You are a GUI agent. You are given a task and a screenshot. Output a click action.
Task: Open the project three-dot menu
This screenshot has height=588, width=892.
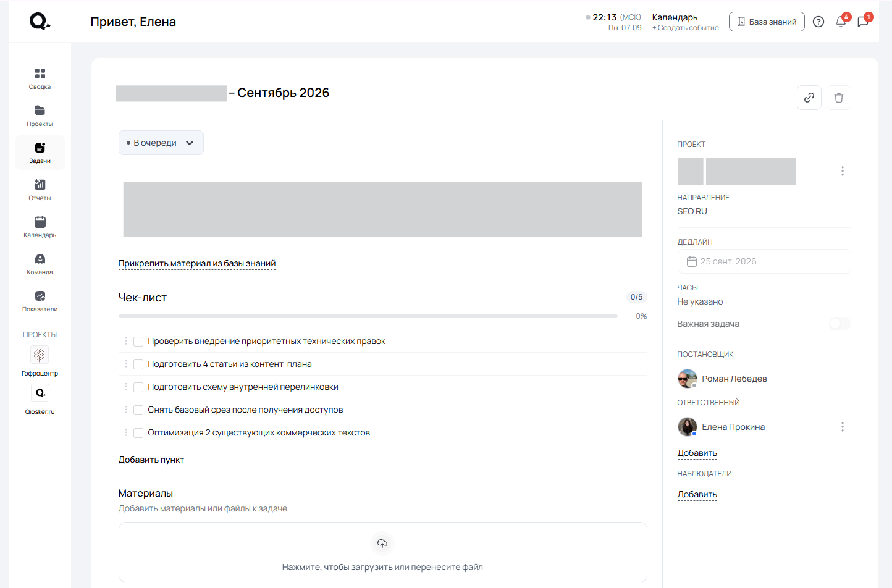point(842,171)
